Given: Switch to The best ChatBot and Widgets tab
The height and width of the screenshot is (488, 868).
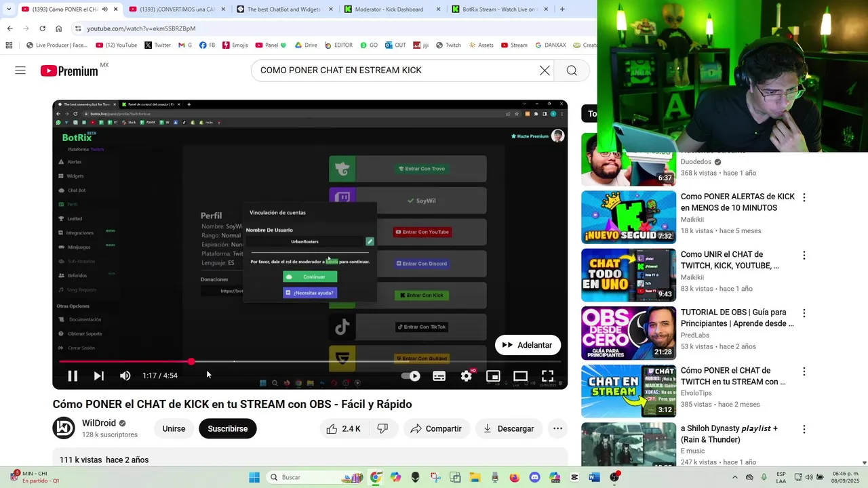Looking at the screenshot, I should click(x=283, y=9).
